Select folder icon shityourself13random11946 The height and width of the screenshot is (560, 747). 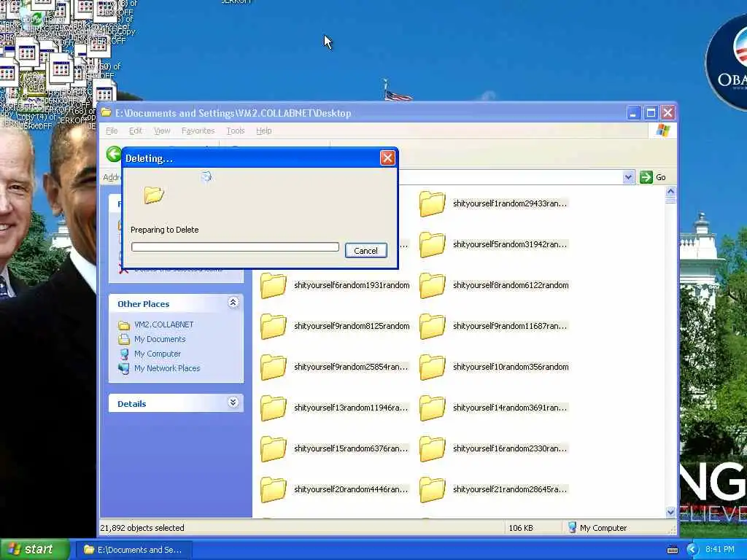click(x=274, y=408)
